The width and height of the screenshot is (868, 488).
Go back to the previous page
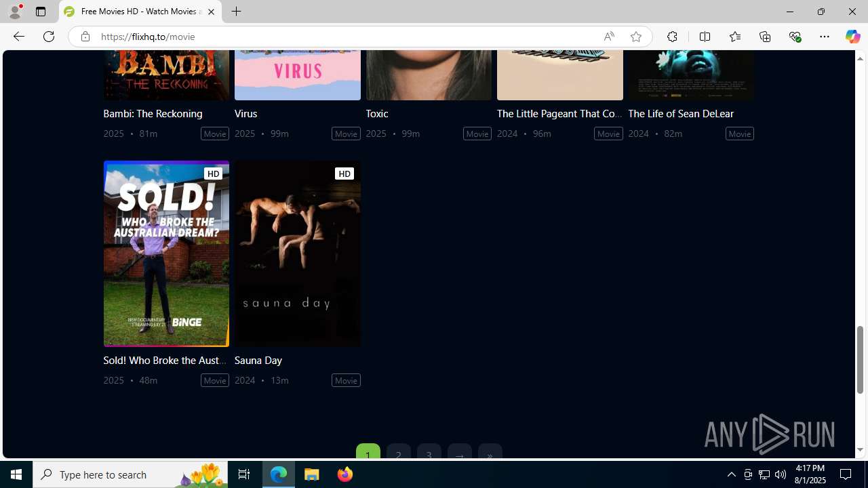pyautogui.click(x=18, y=37)
